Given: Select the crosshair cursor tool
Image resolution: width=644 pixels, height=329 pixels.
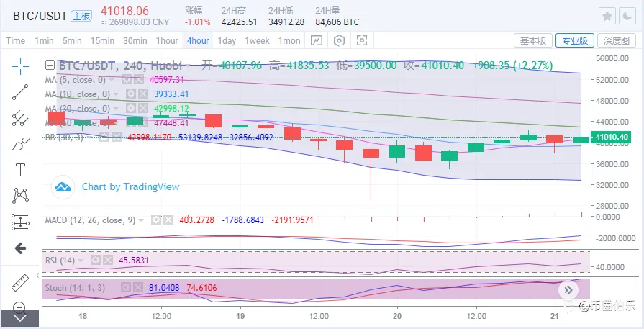Looking at the screenshot, I should tap(20, 66).
